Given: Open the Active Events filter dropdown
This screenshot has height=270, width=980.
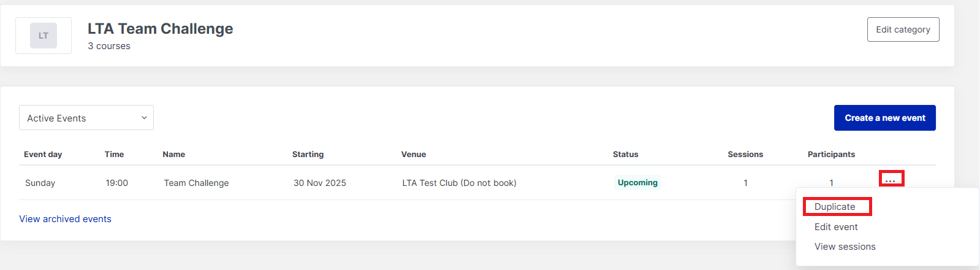Looking at the screenshot, I should pos(86,118).
